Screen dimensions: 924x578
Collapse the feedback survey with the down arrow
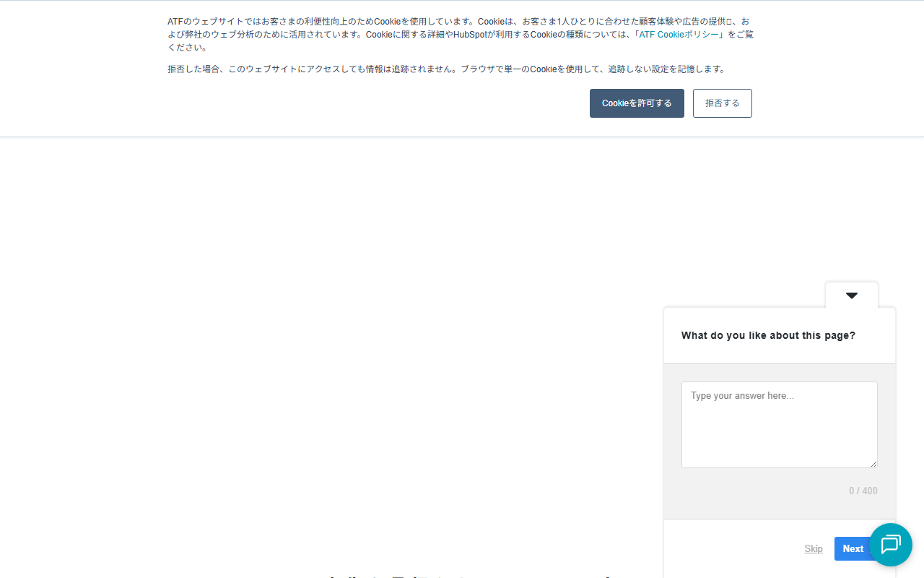coord(852,296)
